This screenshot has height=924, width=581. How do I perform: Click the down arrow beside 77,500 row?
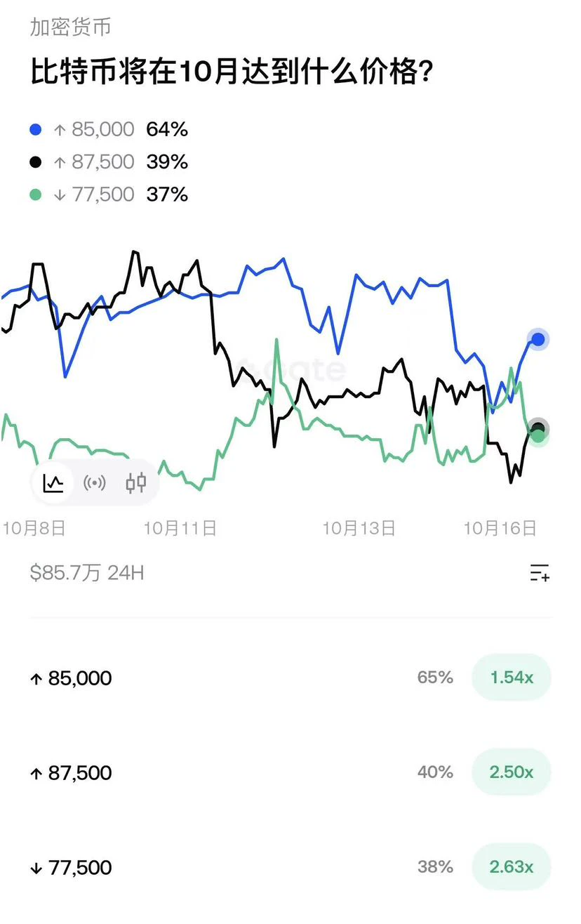[x=36, y=868]
